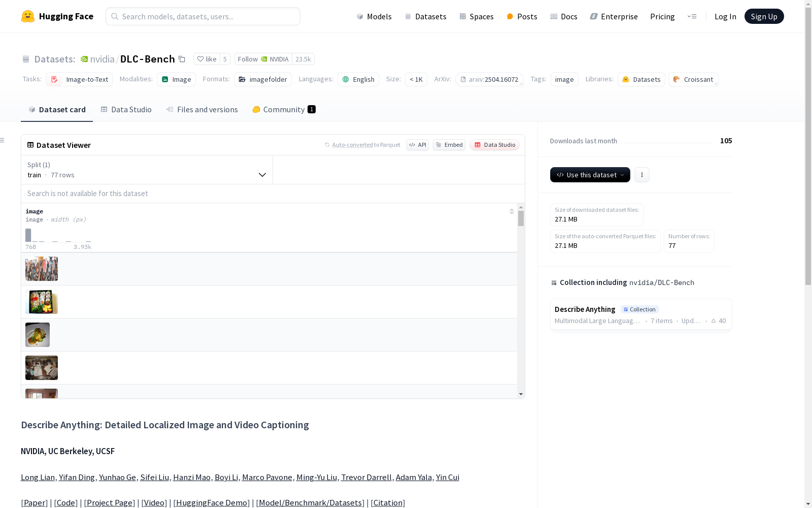Click the plated dish image thumbnail
812x508 pixels.
[x=38, y=335]
